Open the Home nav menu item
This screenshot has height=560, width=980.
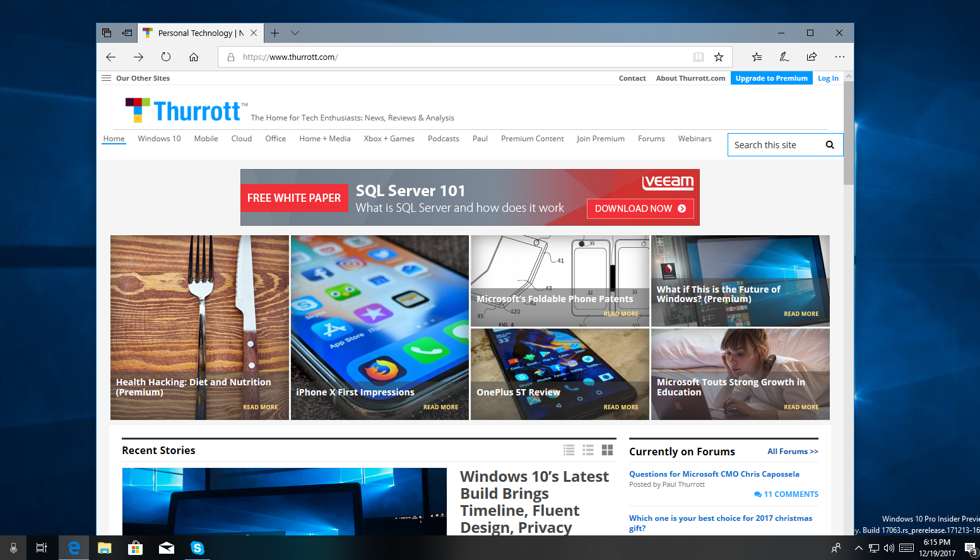coord(114,139)
